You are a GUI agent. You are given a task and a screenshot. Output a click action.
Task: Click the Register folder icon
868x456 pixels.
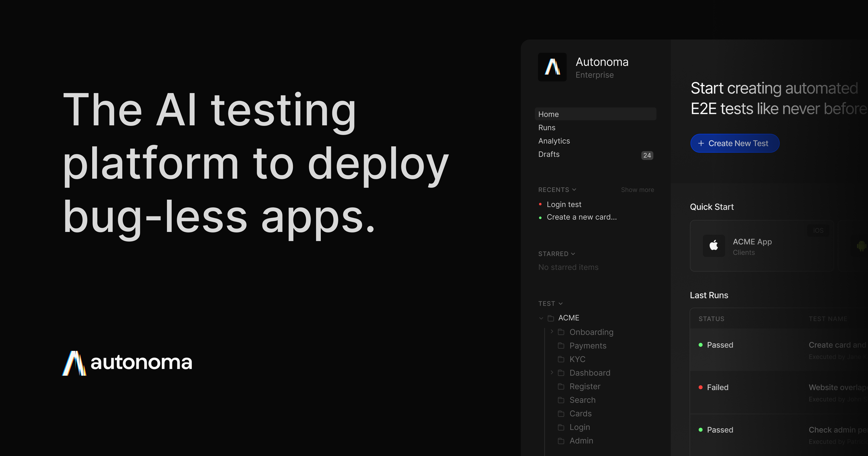pyautogui.click(x=561, y=386)
